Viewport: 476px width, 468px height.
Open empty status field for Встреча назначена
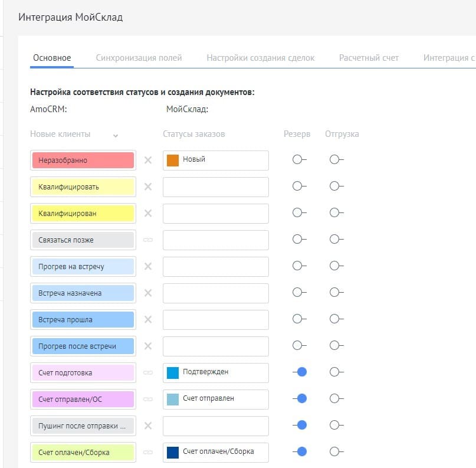coord(215,293)
